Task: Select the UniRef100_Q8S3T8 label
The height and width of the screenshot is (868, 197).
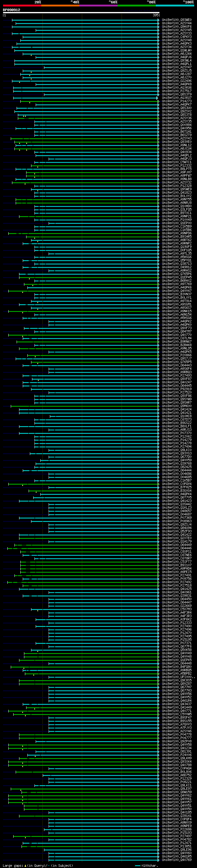Action: click(x=176, y=115)
